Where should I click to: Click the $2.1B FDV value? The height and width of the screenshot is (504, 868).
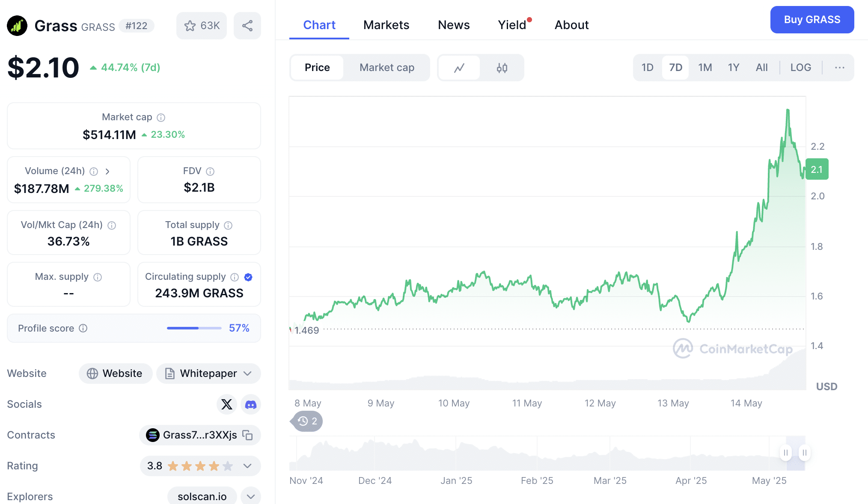[x=199, y=188]
